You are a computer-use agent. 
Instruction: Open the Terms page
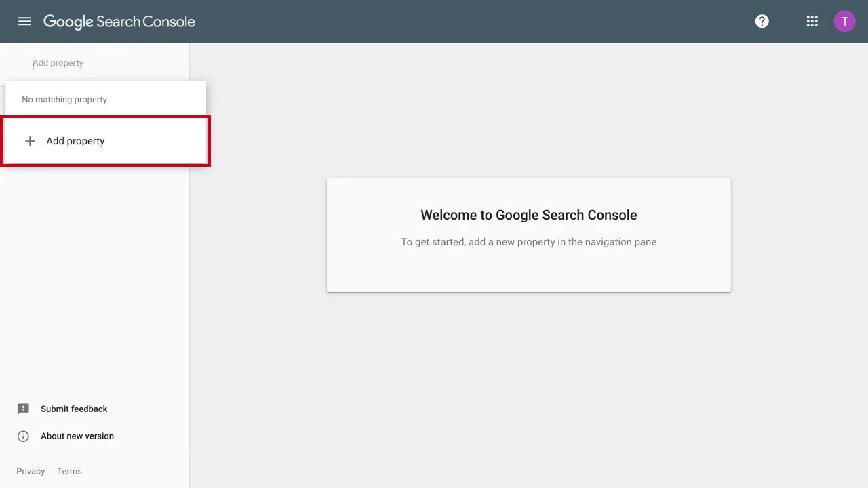pyautogui.click(x=69, y=471)
